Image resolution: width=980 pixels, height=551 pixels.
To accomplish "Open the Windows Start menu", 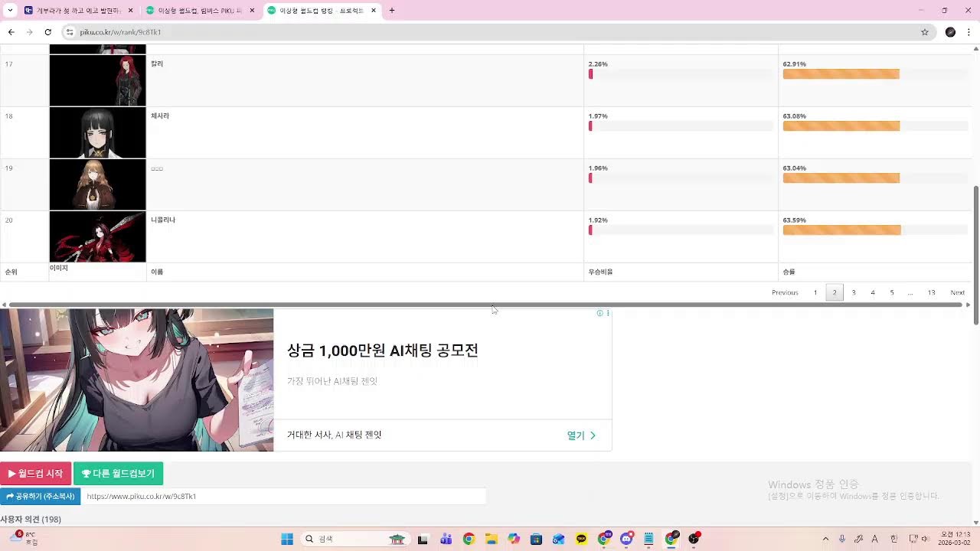I will [x=287, y=539].
